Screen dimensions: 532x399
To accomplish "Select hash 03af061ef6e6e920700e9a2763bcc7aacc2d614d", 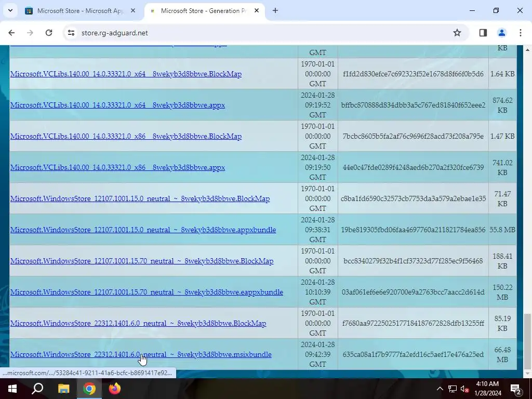I will click(413, 292).
